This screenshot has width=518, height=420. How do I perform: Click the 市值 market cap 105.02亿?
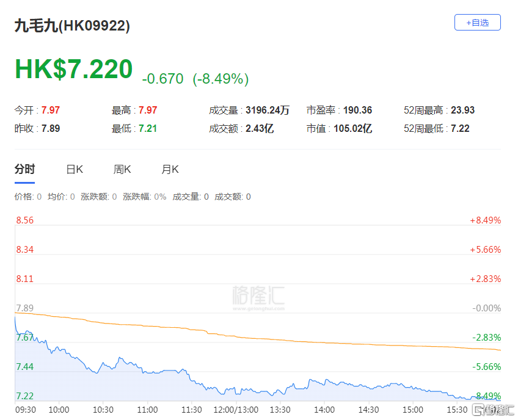click(x=353, y=128)
